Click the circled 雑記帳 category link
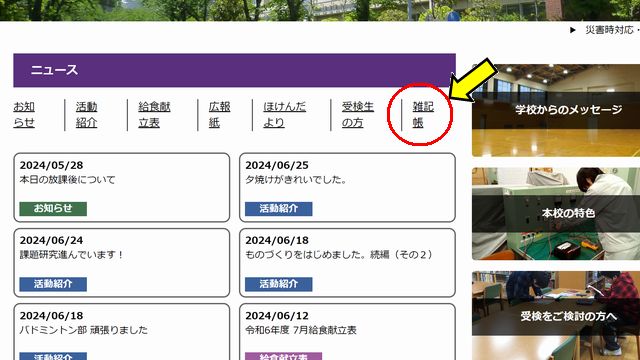 click(x=423, y=115)
